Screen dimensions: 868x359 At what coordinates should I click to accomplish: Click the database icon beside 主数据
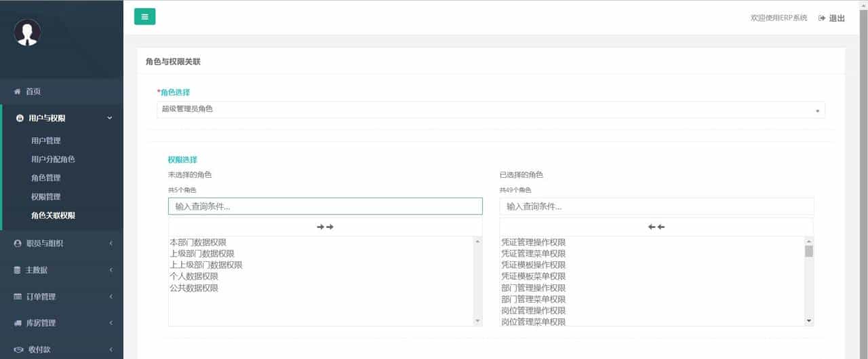18,270
